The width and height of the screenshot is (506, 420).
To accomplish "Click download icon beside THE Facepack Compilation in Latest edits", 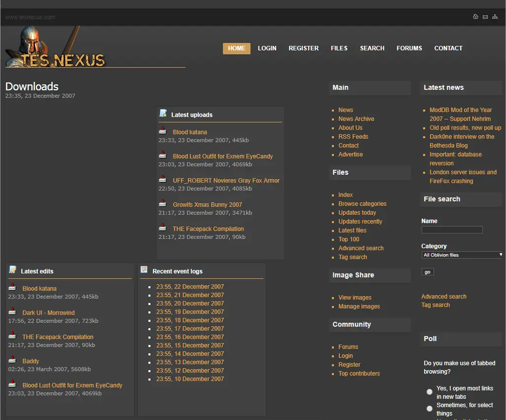I will tap(12, 336).
